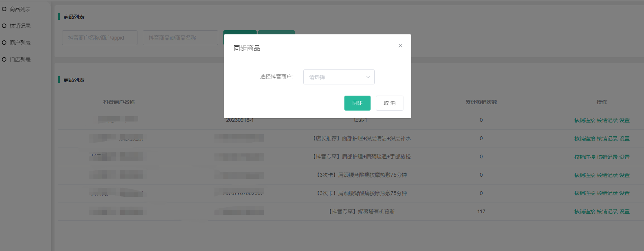The image size is (644, 251).
Task: Open 核销连接 for the 妮薇塔有机慕斯 row
Action: (x=585, y=211)
